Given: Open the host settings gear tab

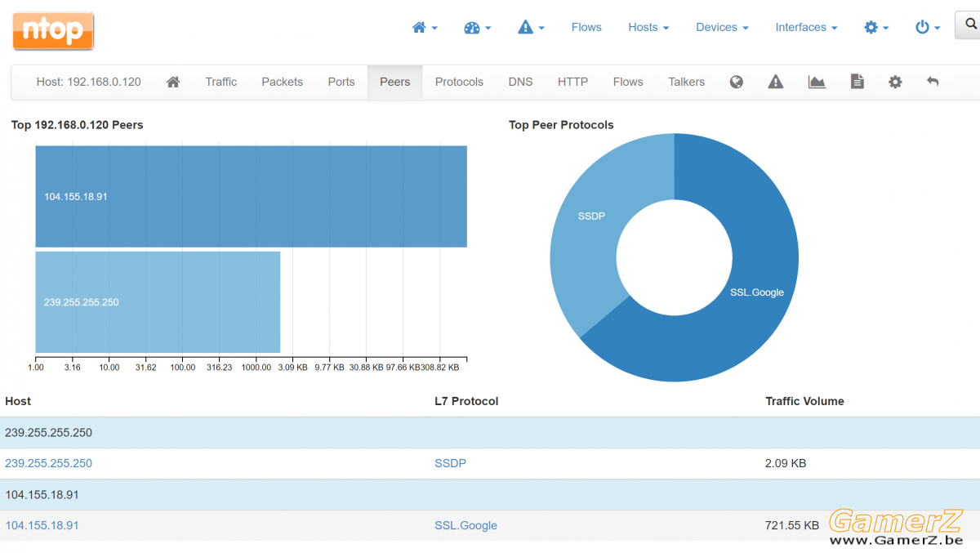Looking at the screenshot, I should click(x=895, y=82).
